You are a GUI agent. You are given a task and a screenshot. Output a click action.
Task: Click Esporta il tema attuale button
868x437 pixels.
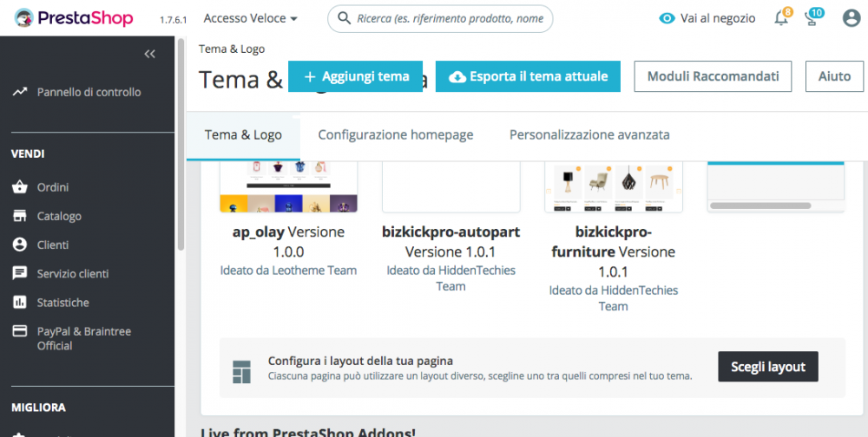(528, 76)
